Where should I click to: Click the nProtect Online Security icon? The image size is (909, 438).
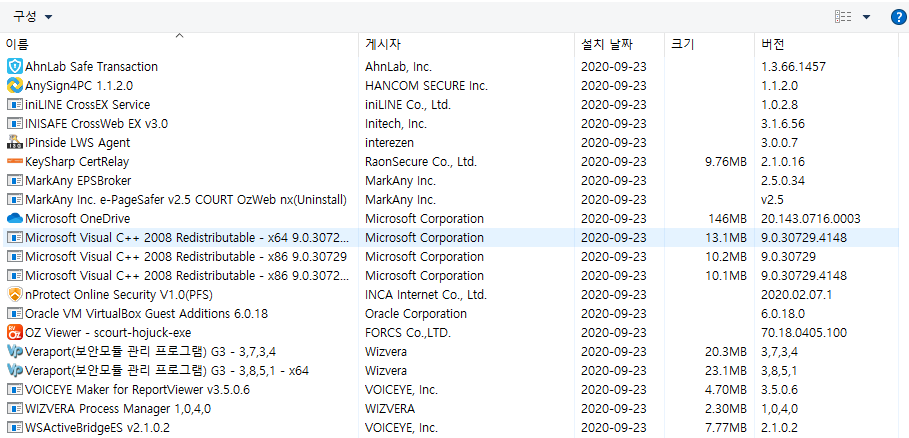[14, 295]
